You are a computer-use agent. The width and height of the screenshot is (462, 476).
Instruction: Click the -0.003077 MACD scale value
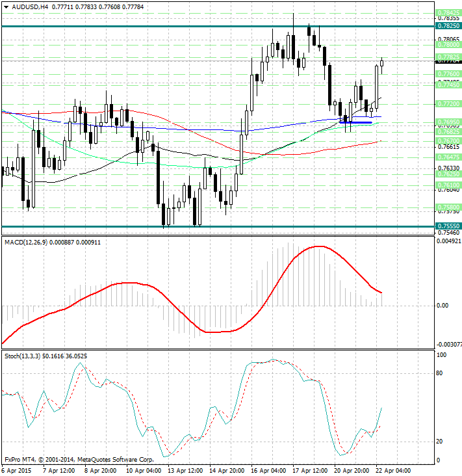(x=449, y=345)
